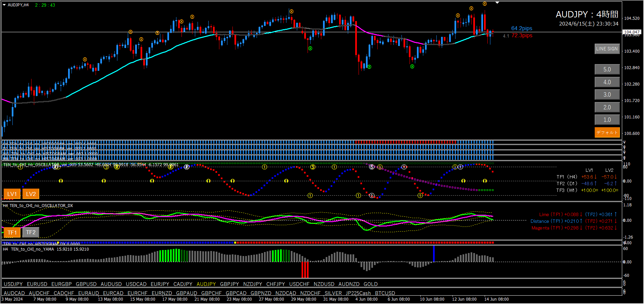The image size is (644, 304).
Task: Toggle the LV2 oscillator button
Action: [x=31, y=194]
